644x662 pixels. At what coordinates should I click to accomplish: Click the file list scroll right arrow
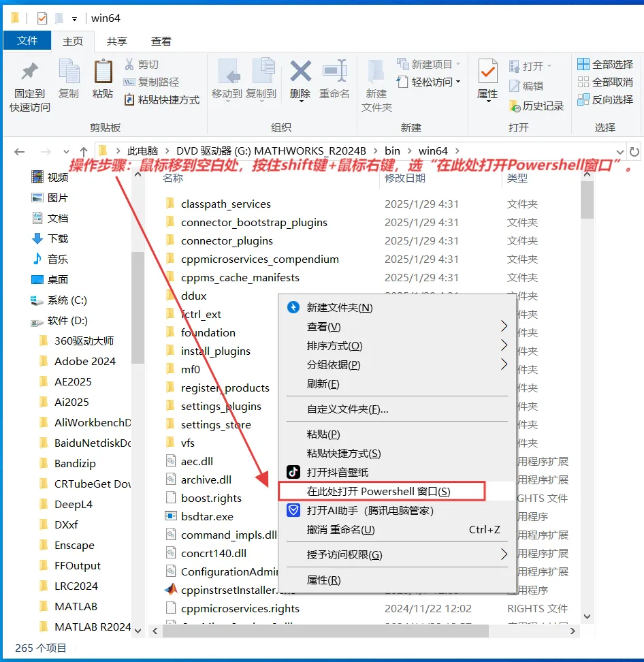(x=573, y=631)
